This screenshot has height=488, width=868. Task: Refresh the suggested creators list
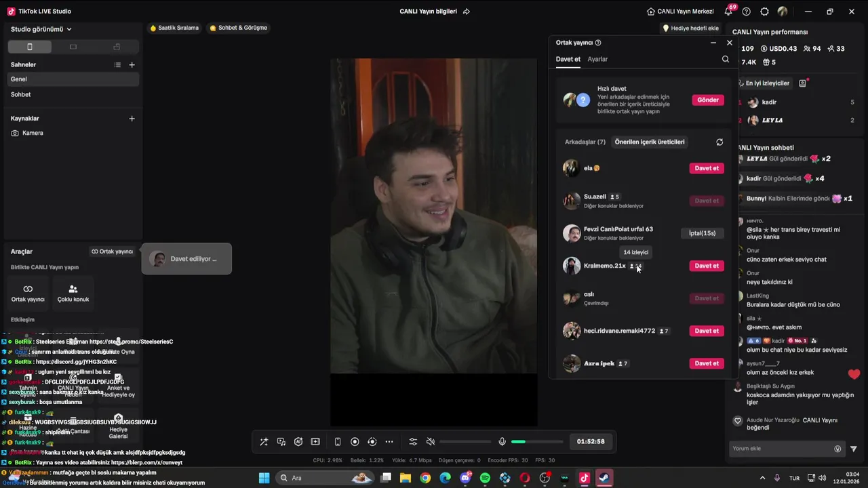coord(719,142)
